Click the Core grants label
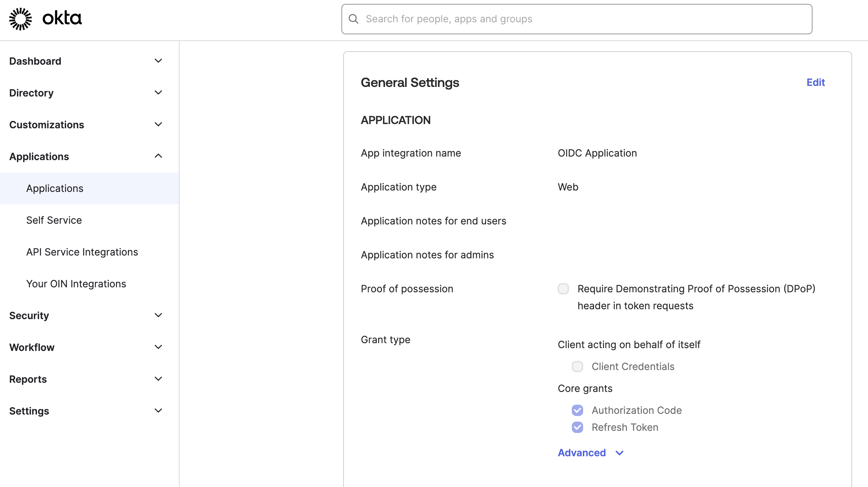 pyautogui.click(x=585, y=388)
